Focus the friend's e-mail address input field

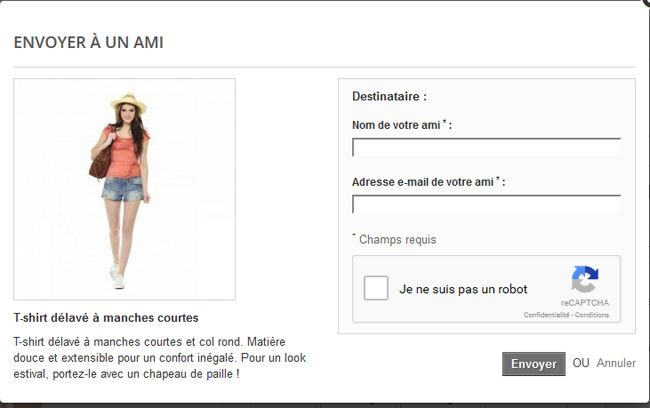(x=486, y=204)
